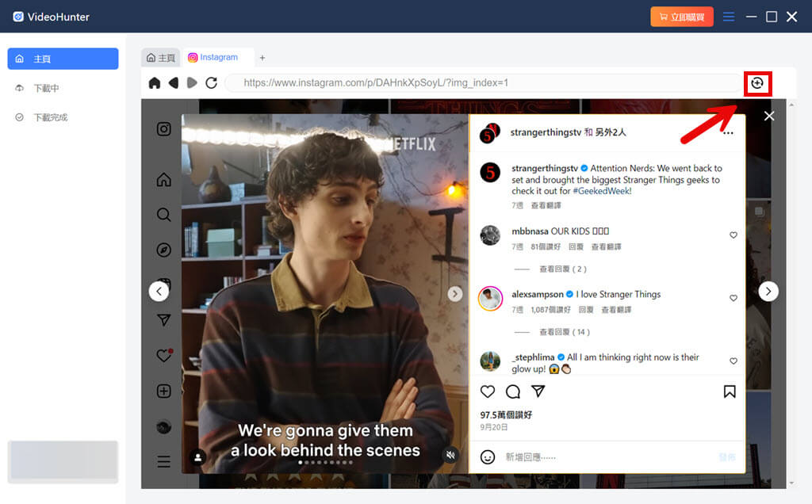Open the More menu at rail bottom
Screen dimensions: 812x504
[163, 461]
